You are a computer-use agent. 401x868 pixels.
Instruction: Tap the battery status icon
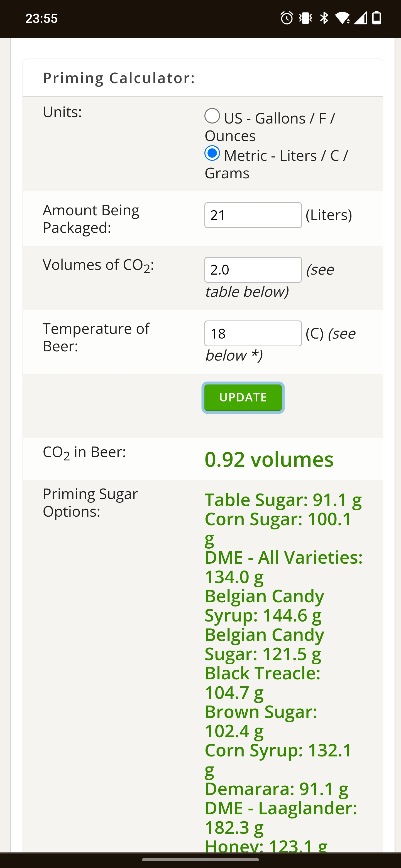[x=377, y=18]
